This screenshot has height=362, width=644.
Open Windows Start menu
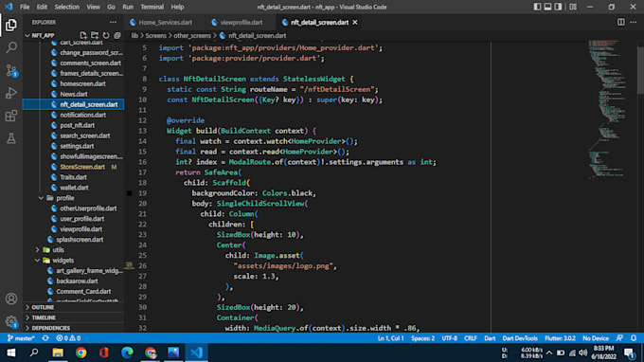coord(11,353)
